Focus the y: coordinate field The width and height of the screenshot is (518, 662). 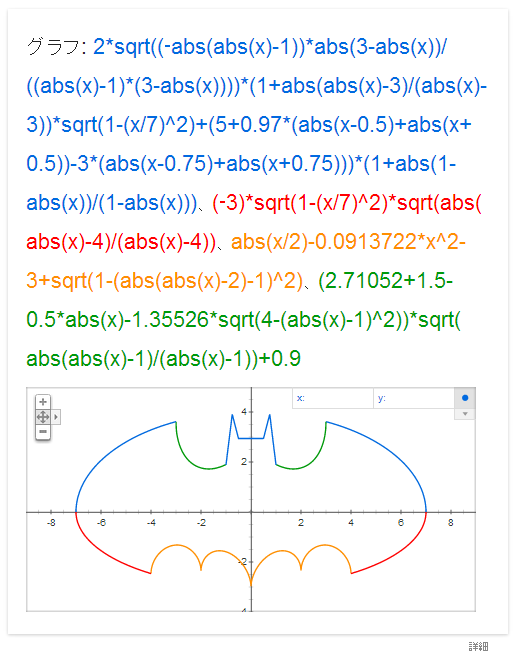click(x=414, y=398)
